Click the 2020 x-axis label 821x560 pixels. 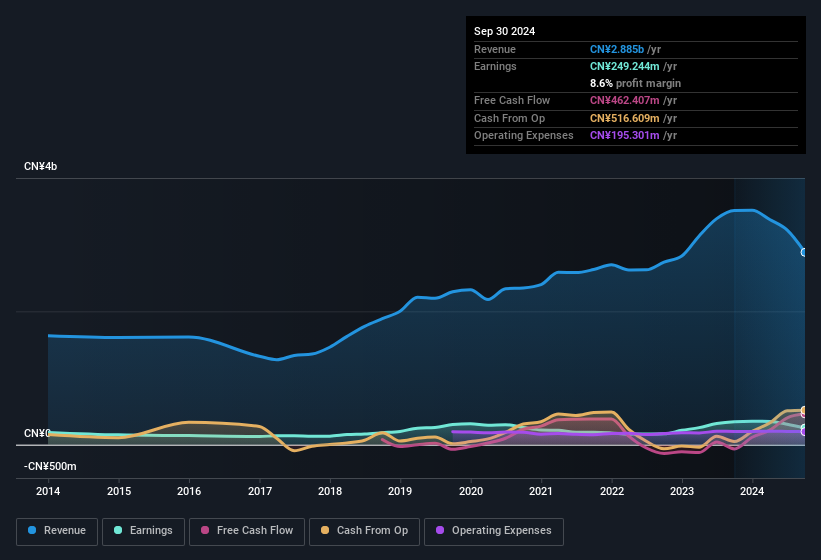click(x=471, y=491)
